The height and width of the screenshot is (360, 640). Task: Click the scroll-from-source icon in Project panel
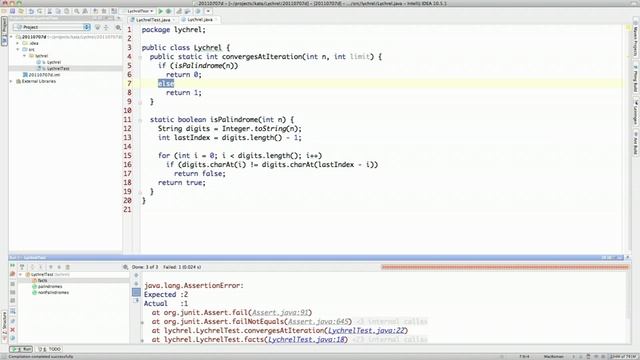click(98, 27)
